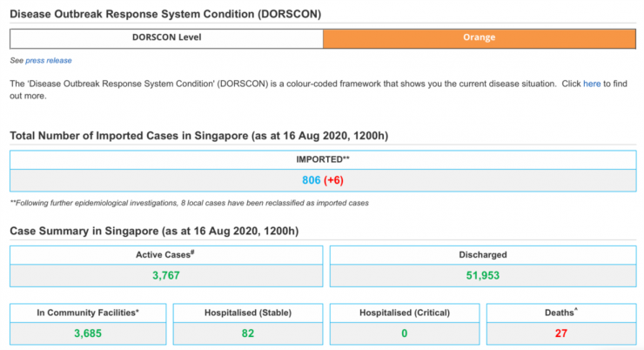Select the red 27 deaths value
The height and width of the screenshot is (350, 644).
pyautogui.click(x=560, y=333)
